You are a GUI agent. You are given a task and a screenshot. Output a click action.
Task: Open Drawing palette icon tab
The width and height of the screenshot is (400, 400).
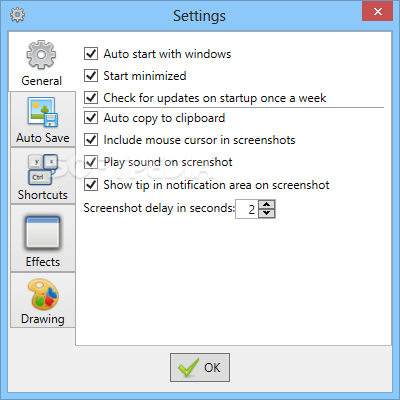[43, 295]
